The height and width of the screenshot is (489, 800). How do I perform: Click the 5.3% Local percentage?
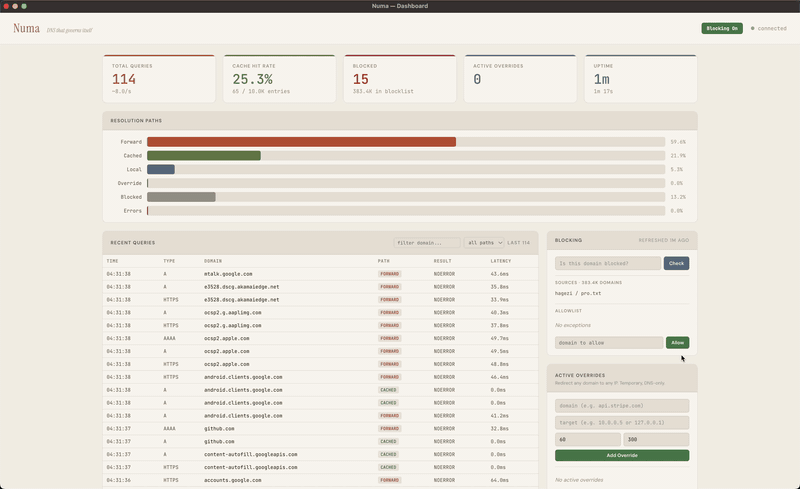click(677, 169)
